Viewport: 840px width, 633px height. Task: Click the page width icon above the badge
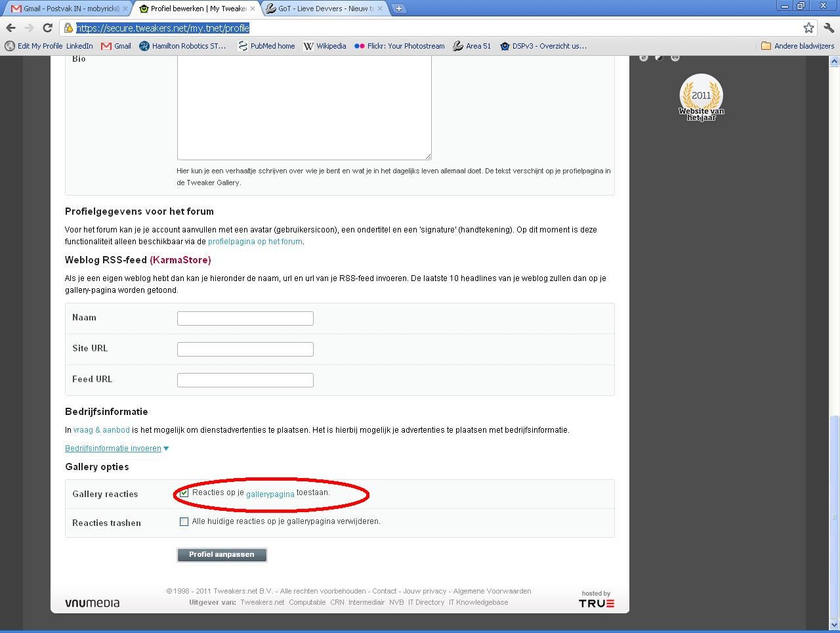[675, 57]
